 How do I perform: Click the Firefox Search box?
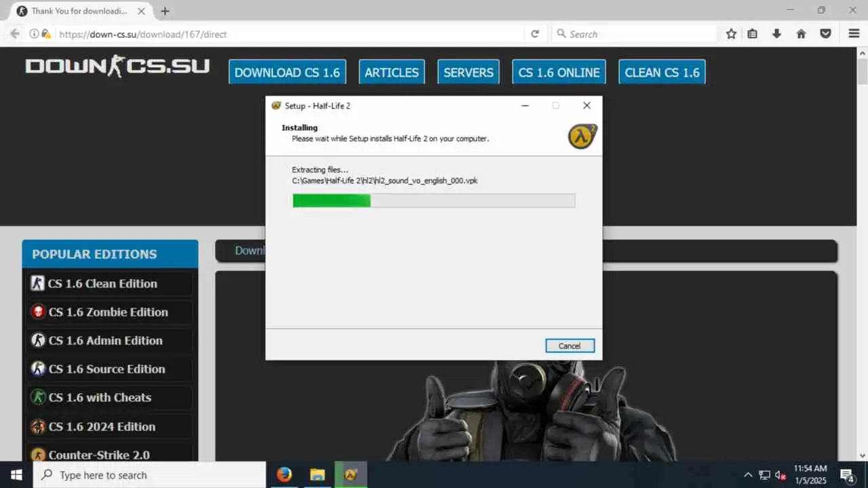[x=634, y=34]
